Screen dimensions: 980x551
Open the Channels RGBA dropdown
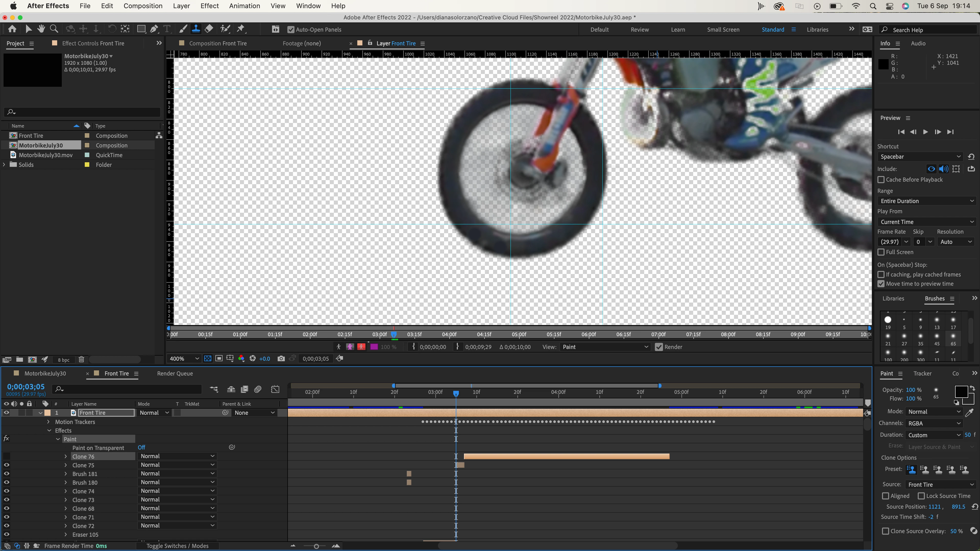934,423
